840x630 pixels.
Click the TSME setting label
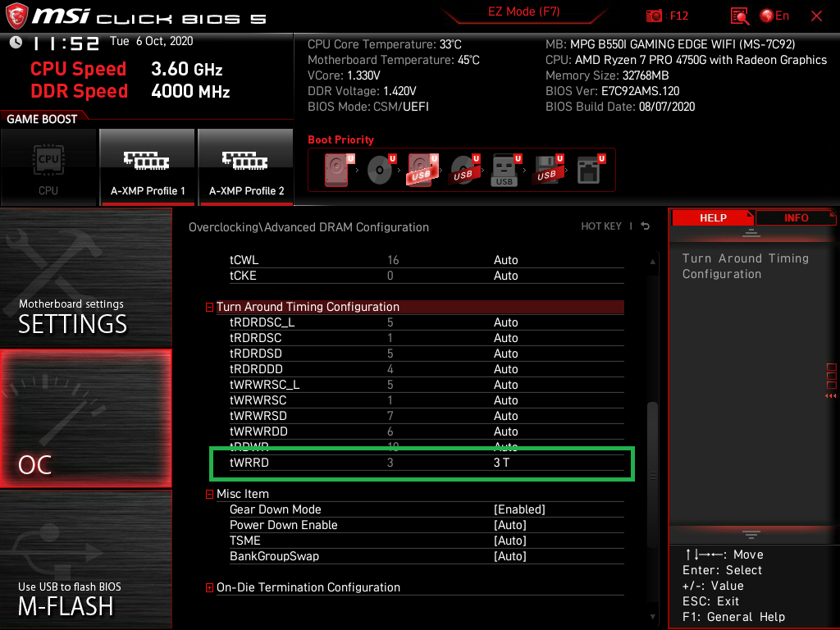pyautogui.click(x=244, y=541)
